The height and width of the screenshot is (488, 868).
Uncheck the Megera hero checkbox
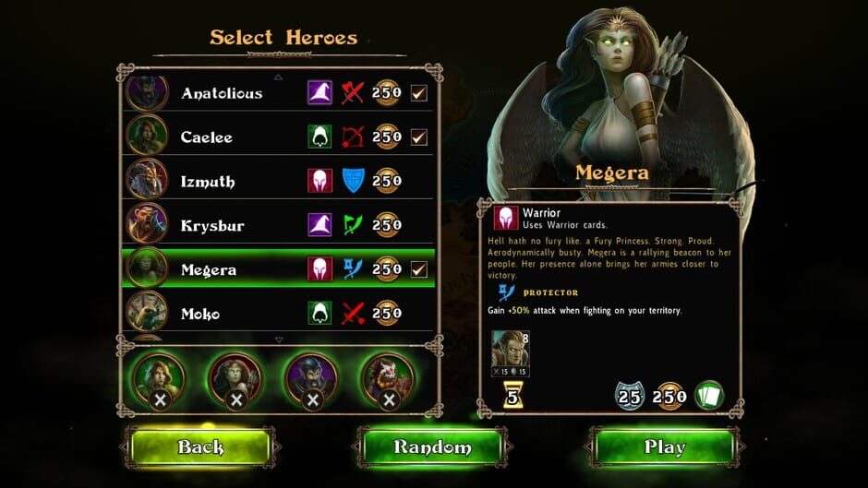click(x=419, y=269)
